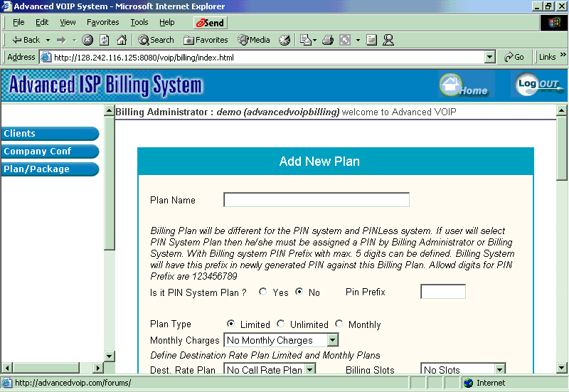Click the browser Home house icon

(x=122, y=40)
